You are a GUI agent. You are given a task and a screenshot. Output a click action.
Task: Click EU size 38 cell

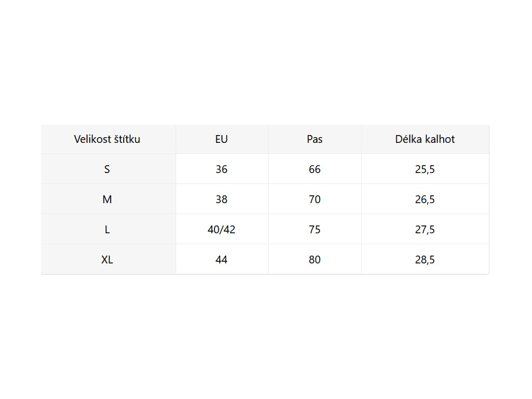221,199
